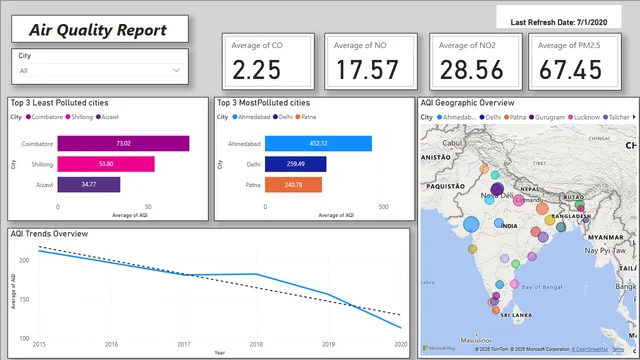Open the Terms link on the map

618,349
